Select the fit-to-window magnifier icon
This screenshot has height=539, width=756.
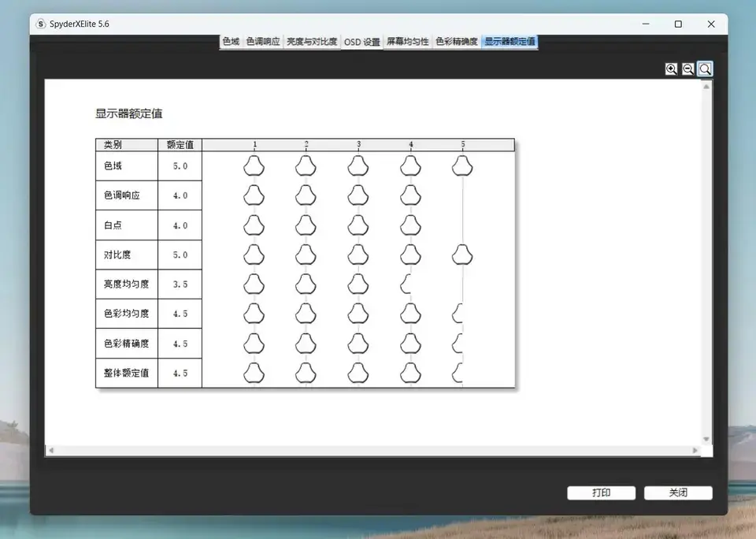[x=705, y=69]
